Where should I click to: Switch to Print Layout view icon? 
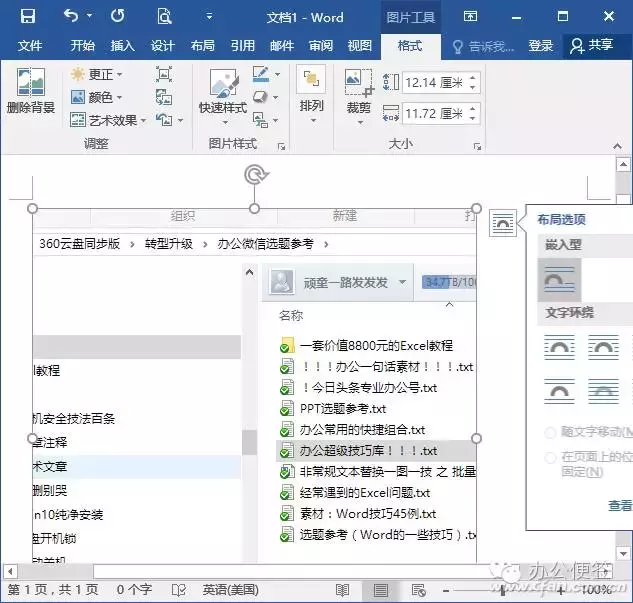click(380, 590)
